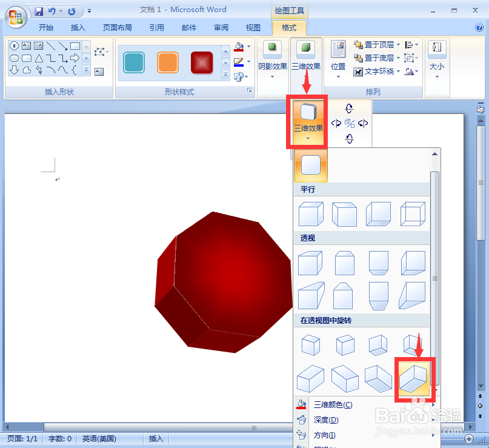
Task: Tilt the 3D shape left
Action: tap(336, 123)
